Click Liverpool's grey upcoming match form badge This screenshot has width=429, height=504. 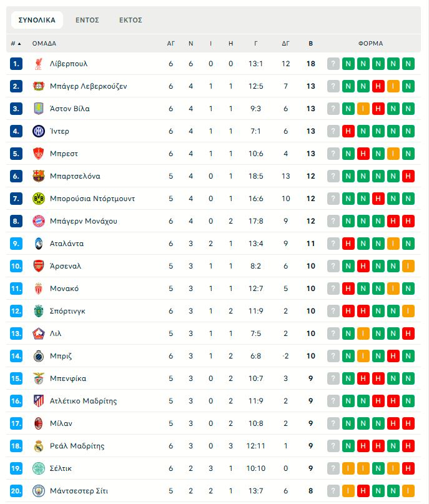tap(333, 64)
